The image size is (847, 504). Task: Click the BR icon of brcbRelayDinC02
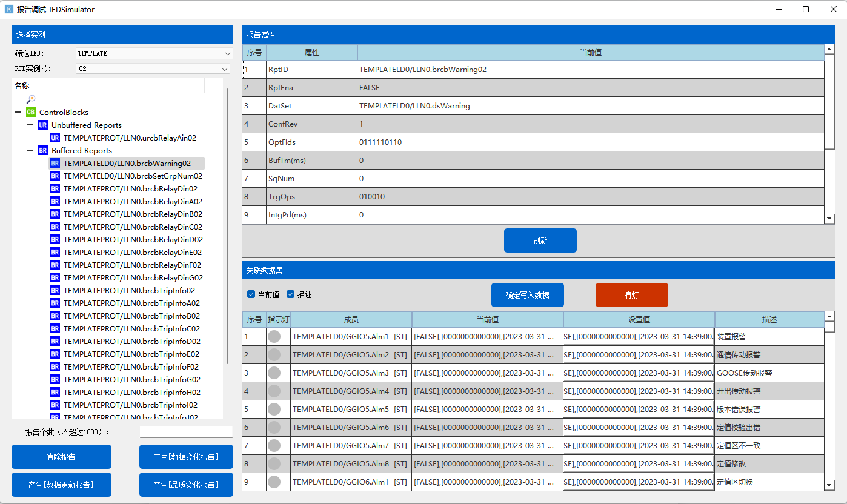(55, 227)
